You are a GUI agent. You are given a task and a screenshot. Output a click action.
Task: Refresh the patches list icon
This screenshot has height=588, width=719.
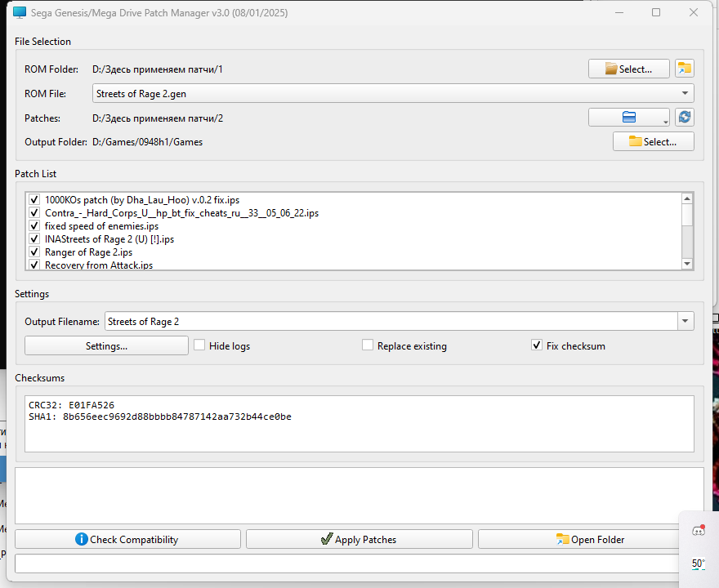pyautogui.click(x=684, y=118)
